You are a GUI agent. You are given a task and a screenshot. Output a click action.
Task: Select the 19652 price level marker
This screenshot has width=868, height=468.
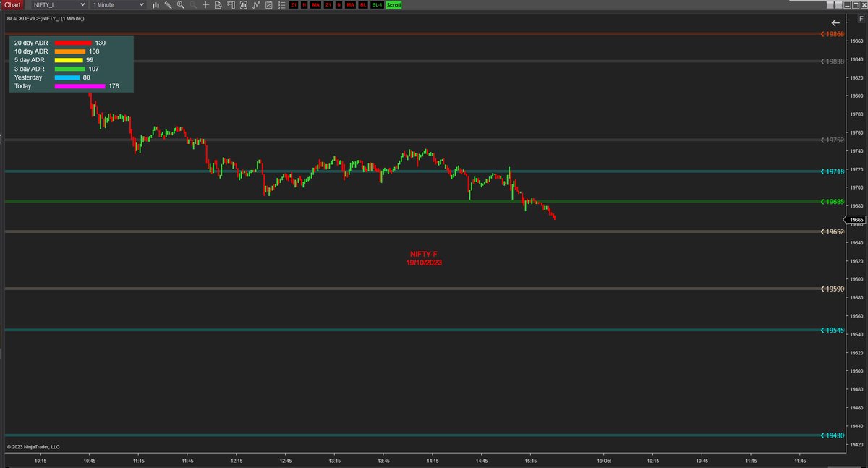click(833, 231)
